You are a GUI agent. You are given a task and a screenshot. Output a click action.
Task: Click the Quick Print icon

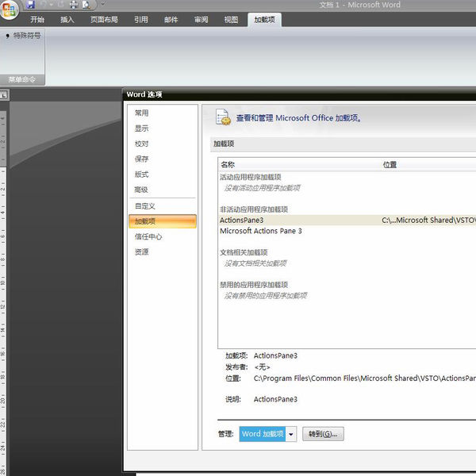point(74,4)
